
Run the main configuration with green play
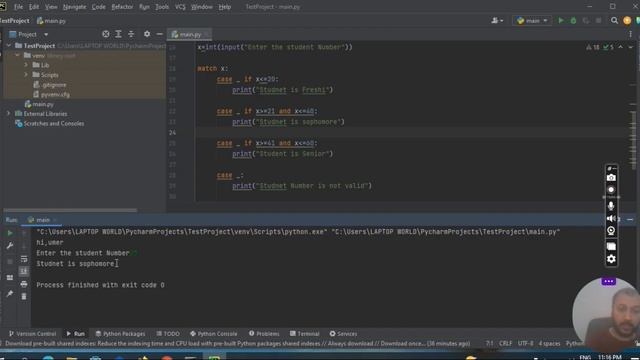tap(561, 20)
